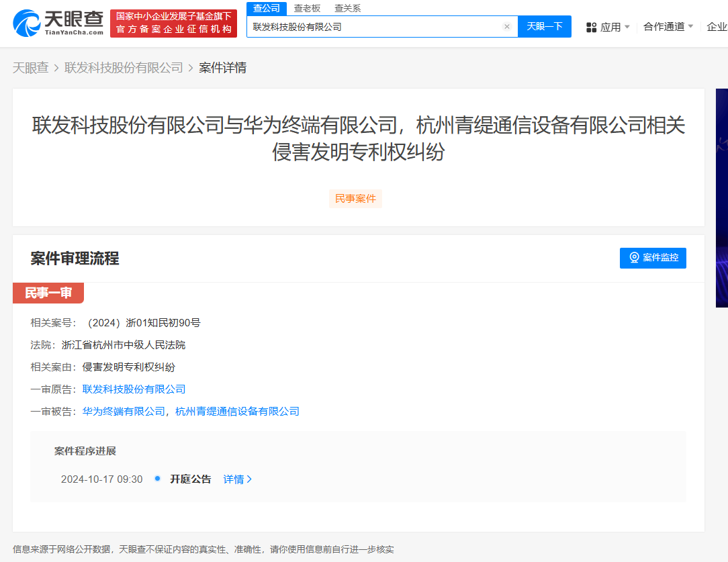728x562 pixels.
Task: Switch to the 查老板 tab
Action: coord(308,8)
